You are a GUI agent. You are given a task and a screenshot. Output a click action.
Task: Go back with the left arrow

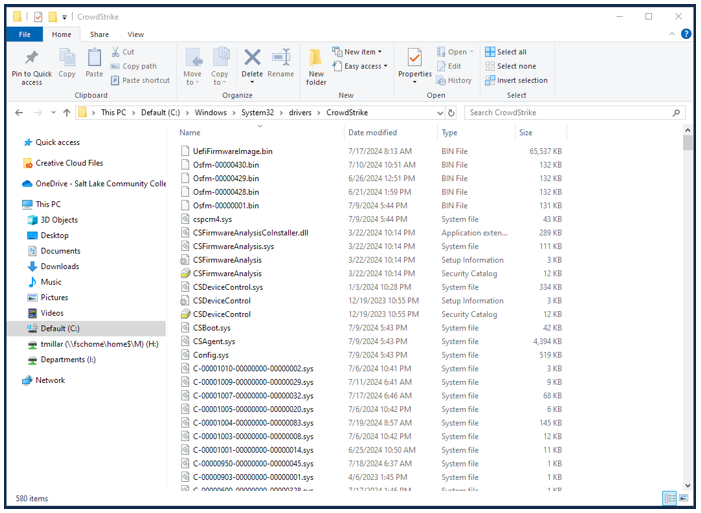coord(19,113)
